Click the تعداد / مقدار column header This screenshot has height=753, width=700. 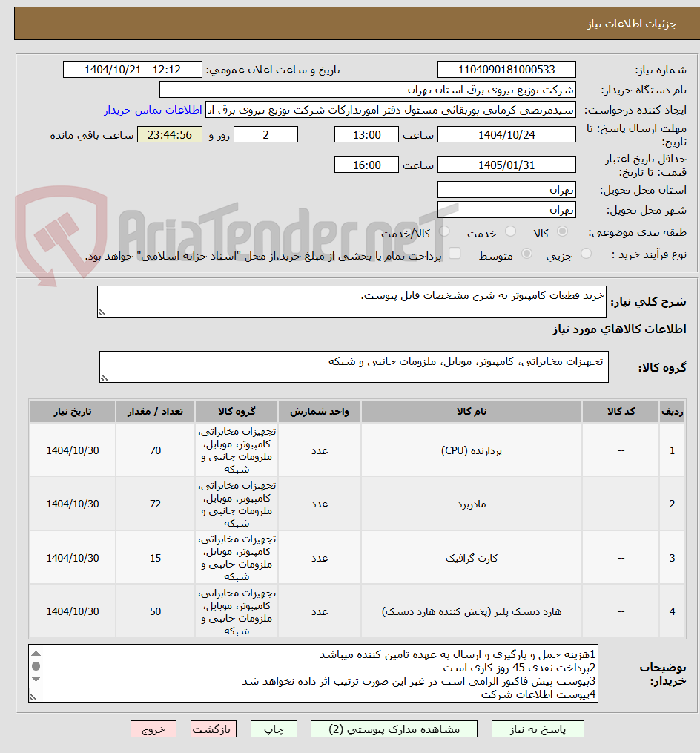coord(155,412)
